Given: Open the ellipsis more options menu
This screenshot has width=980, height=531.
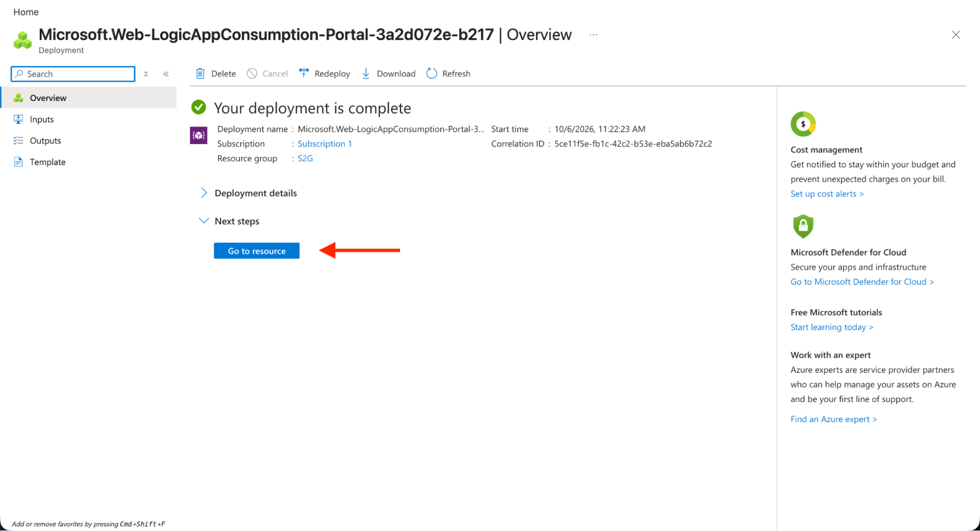Looking at the screenshot, I should pyautogui.click(x=593, y=35).
